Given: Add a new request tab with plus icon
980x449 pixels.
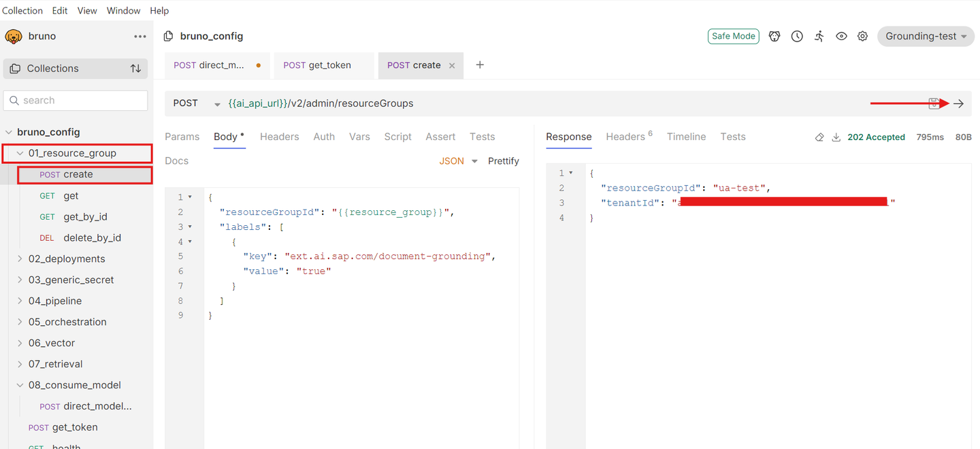Looking at the screenshot, I should tap(480, 65).
